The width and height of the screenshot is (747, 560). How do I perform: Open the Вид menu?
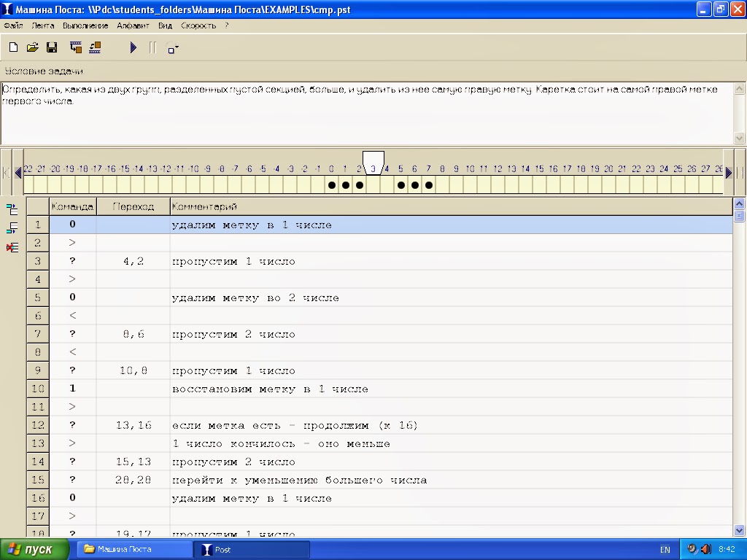(x=166, y=26)
